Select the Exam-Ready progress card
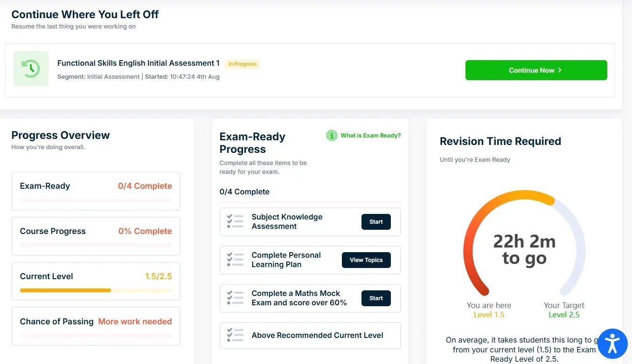632x364 pixels. click(96, 191)
